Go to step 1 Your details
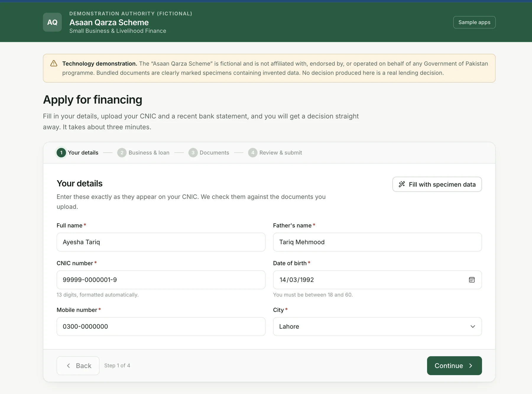This screenshot has width=532, height=394. pos(77,153)
